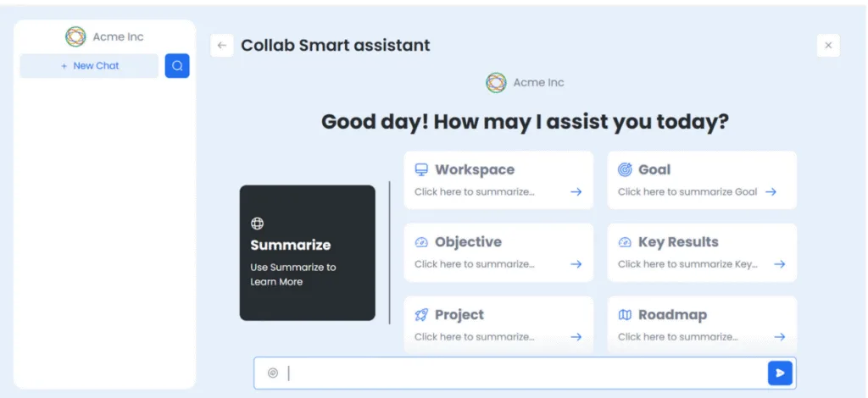Screen dimensions: 868x398
Task: Click the mention icon in the chat input
Action: pyautogui.click(x=272, y=373)
